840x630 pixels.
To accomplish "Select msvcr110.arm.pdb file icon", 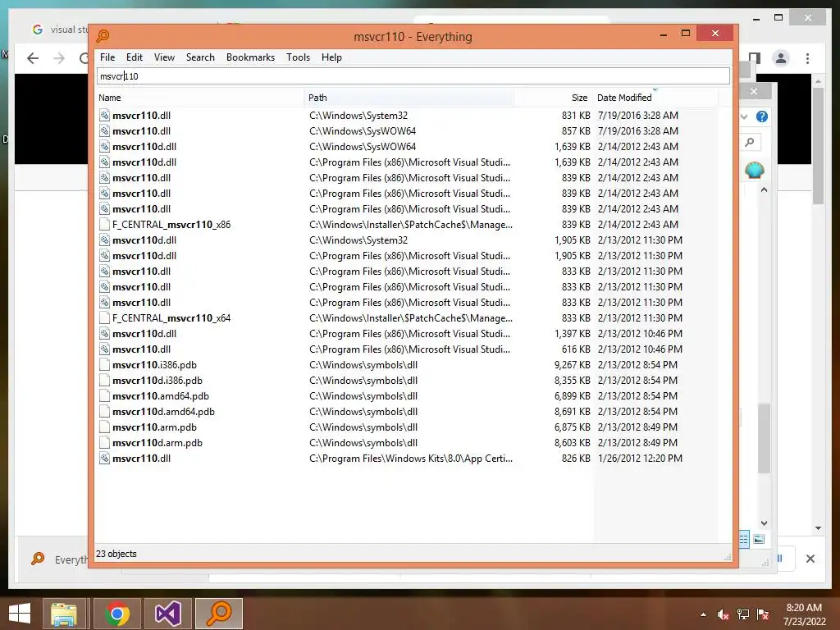I will pyautogui.click(x=104, y=427).
